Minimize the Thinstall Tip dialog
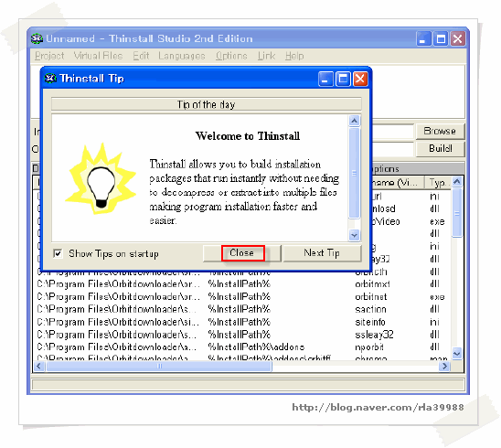Viewport: 501px width, 448px height. pyautogui.click(x=325, y=79)
